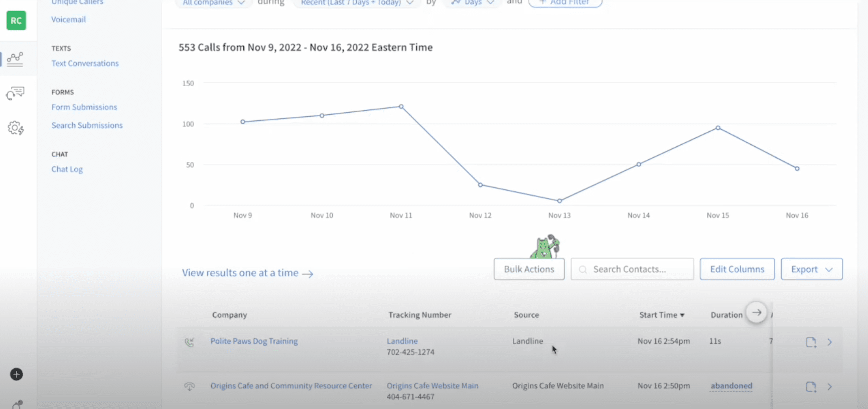The image size is (868, 409).
Task: Click note icon for Origins Cafe call
Action: [x=811, y=387]
